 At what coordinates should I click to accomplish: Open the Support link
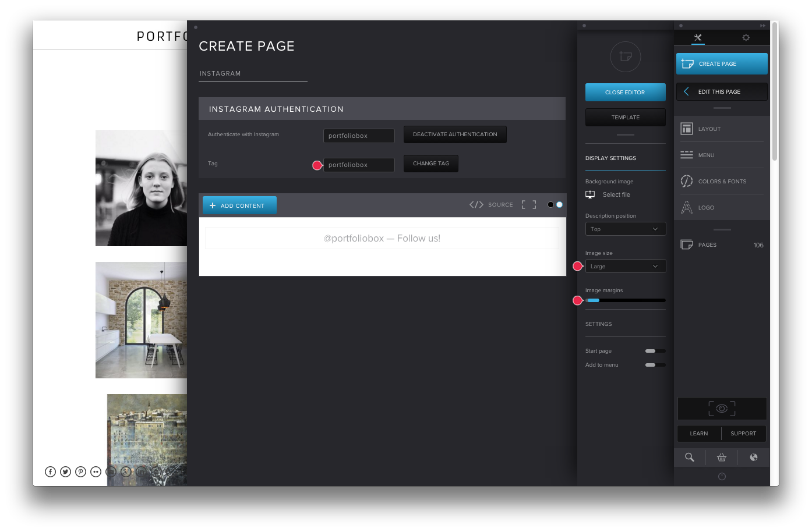coord(743,434)
